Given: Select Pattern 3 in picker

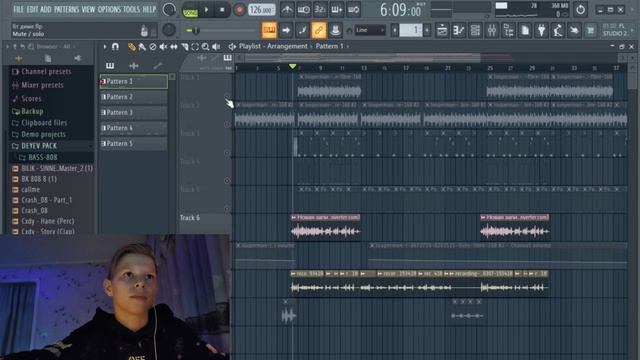Looking at the screenshot, I should point(133,113).
